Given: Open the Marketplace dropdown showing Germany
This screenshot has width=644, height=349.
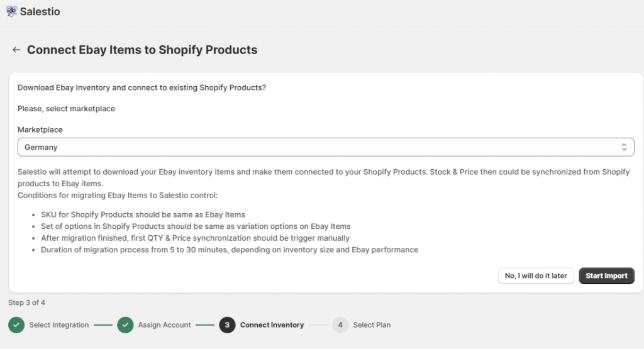Looking at the screenshot, I should (x=325, y=147).
